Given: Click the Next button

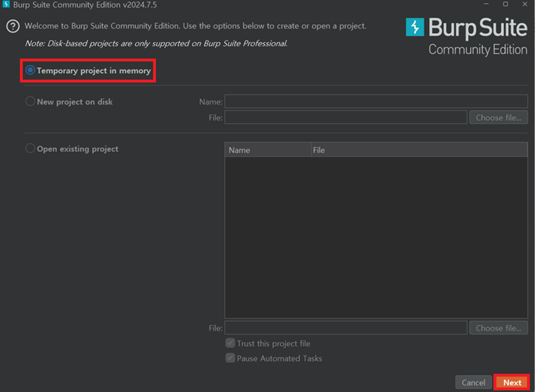Looking at the screenshot, I should [x=512, y=383].
